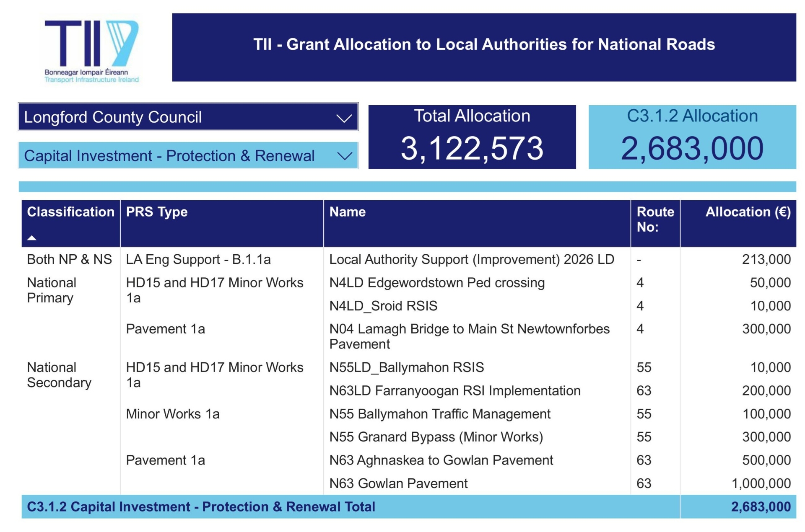
Task: Sort by PRS Type column header
Action: pos(157,212)
